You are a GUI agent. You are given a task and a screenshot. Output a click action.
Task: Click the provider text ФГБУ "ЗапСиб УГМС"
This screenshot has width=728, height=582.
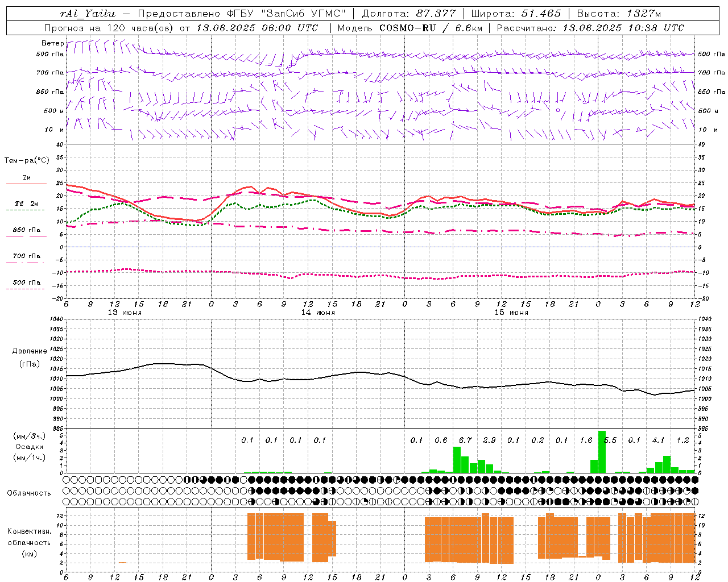pos(287,14)
